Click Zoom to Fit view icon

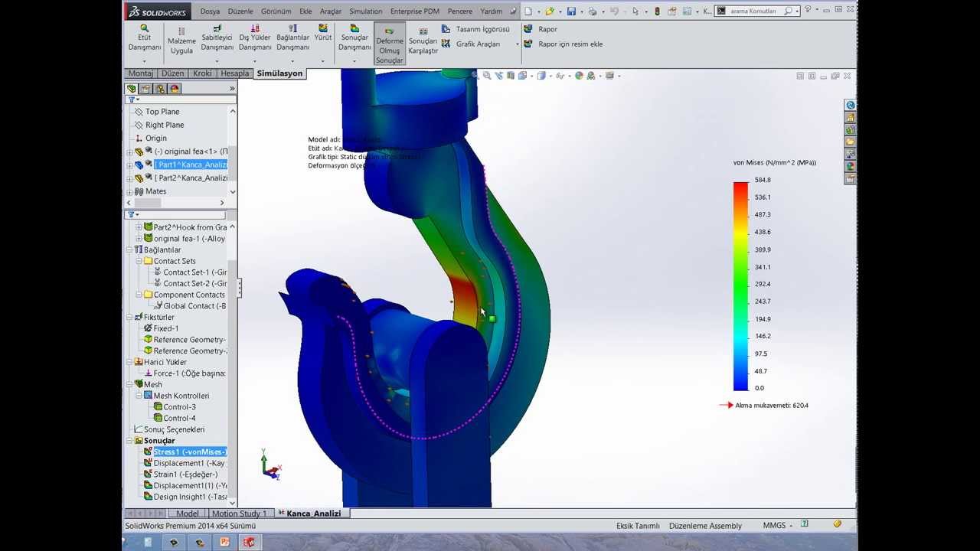coord(475,76)
